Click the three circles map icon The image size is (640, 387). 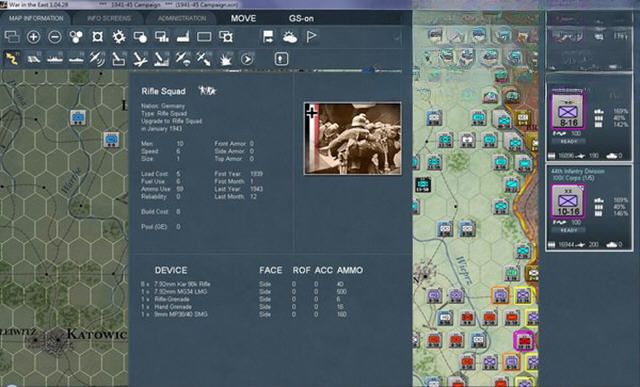click(x=76, y=37)
